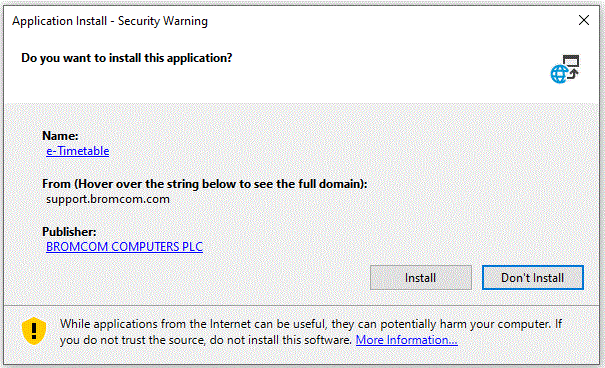The height and width of the screenshot is (368, 605).
Task: Click the Publisher: label
Action: tap(69, 231)
